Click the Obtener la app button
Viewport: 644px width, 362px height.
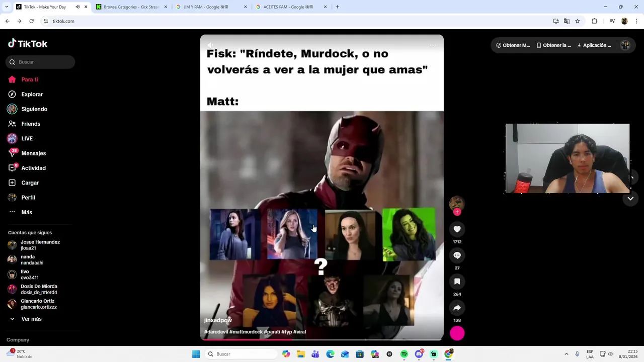pyautogui.click(x=553, y=45)
